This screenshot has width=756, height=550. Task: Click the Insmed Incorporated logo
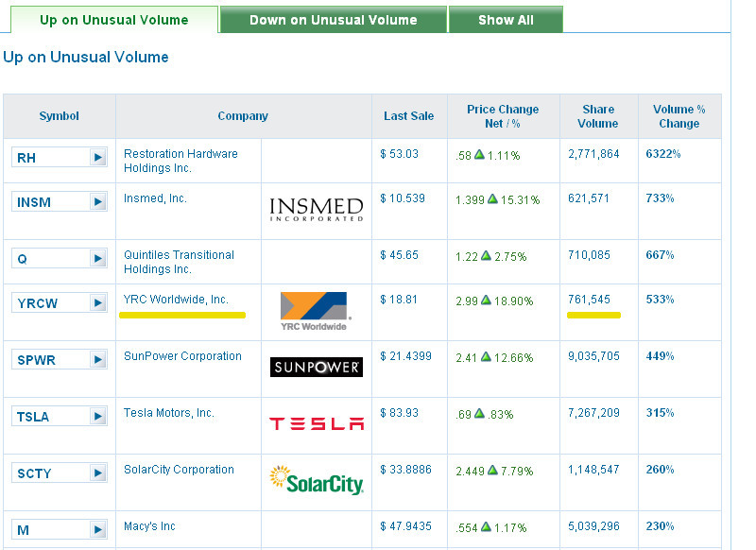316,209
